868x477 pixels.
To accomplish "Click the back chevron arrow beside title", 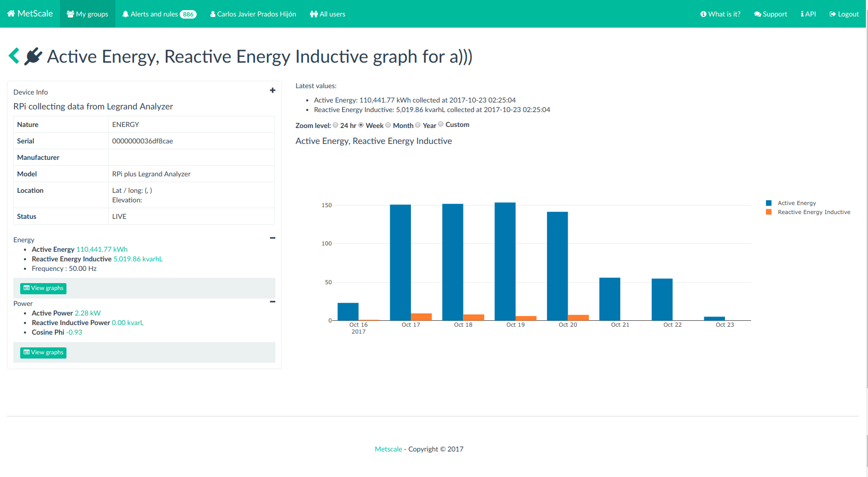I will 14,56.
